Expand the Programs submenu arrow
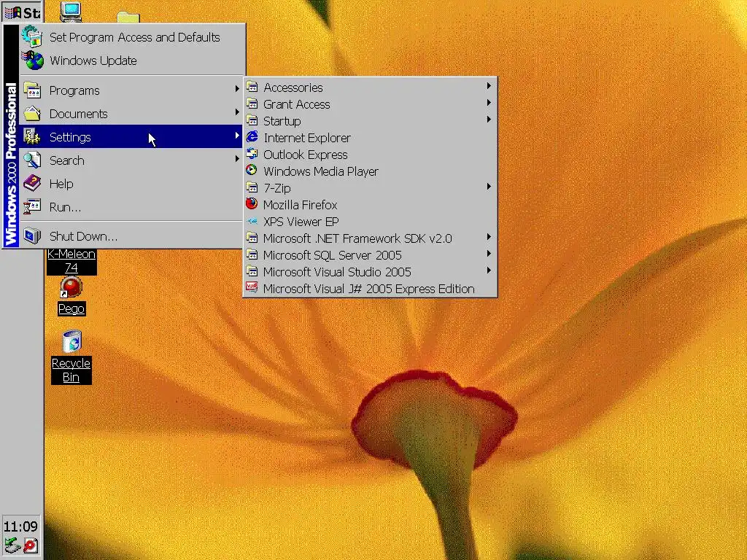The image size is (747, 560). [237, 88]
